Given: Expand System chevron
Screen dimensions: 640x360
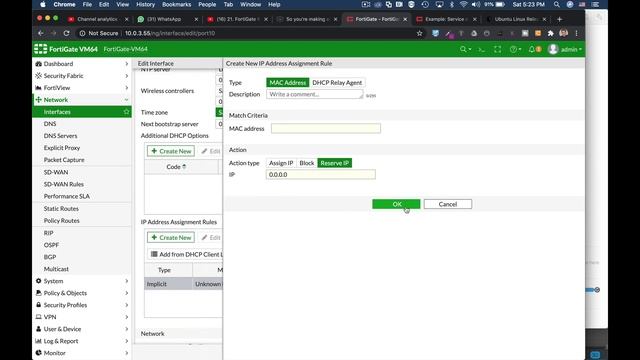Looking at the screenshot, I should 127,281.
